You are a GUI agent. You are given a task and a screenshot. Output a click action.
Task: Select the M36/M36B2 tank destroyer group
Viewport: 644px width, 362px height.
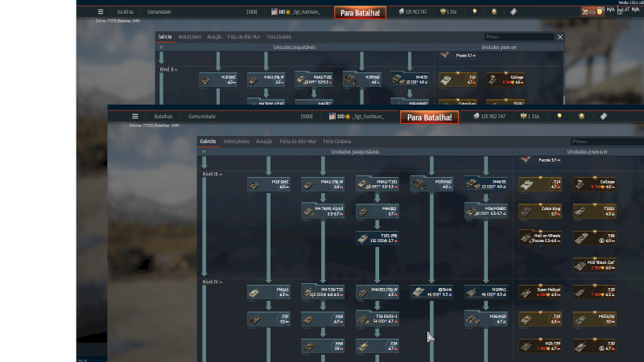point(486,212)
